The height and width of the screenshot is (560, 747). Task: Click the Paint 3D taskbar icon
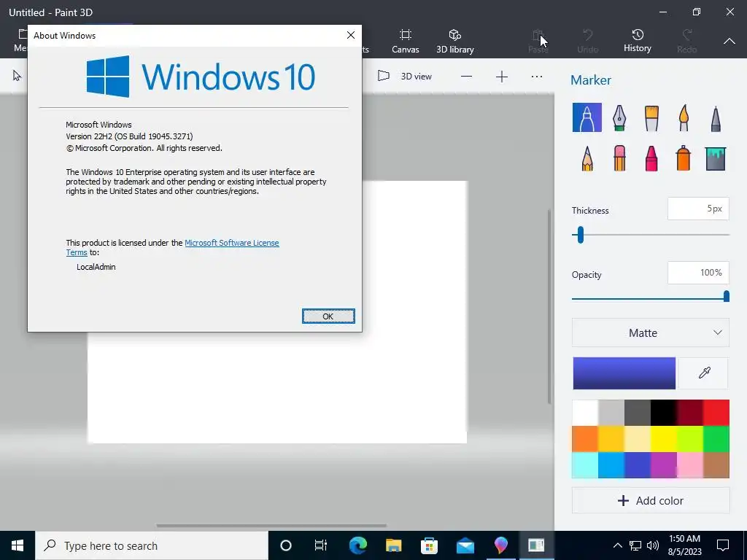pyautogui.click(x=500, y=545)
